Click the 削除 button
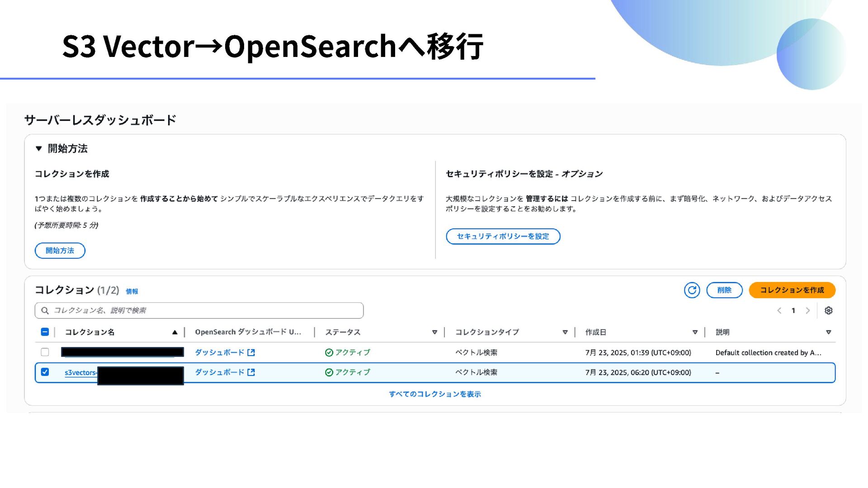 click(724, 290)
